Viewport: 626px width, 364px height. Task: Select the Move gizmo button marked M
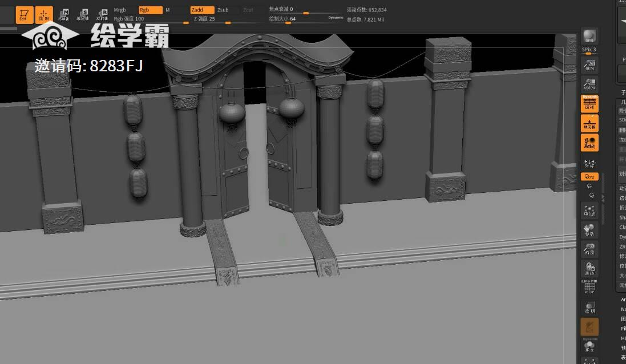[64, 15]
